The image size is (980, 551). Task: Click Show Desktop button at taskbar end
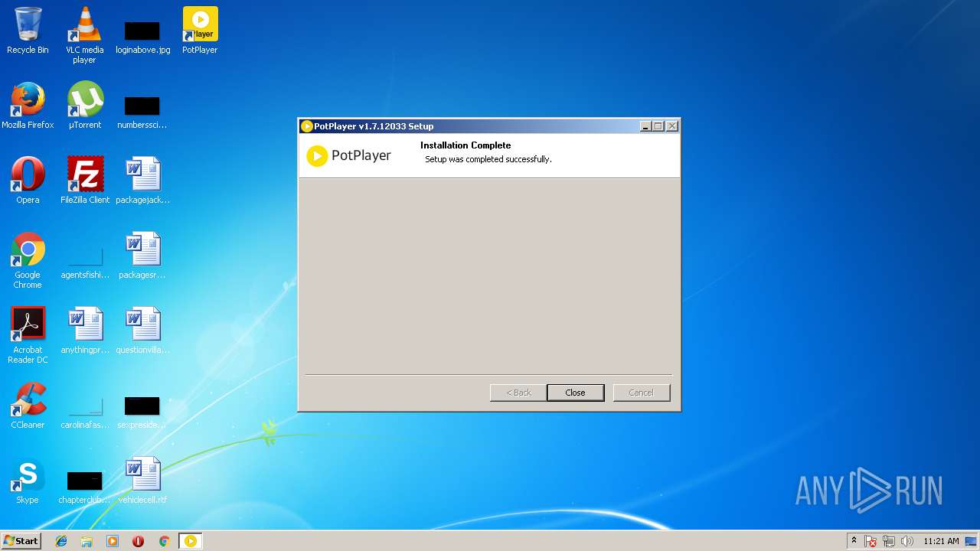point(972,541)
